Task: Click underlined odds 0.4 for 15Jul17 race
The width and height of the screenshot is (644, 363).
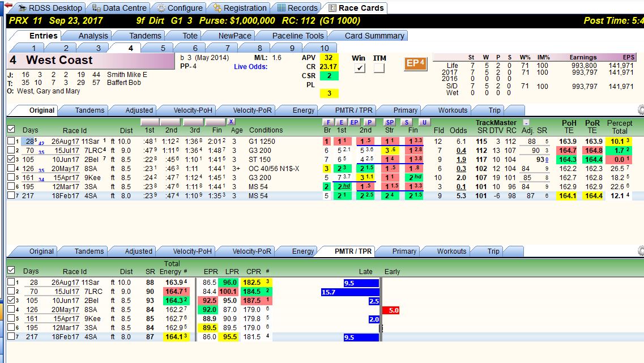Action: [x=461, y=150]
